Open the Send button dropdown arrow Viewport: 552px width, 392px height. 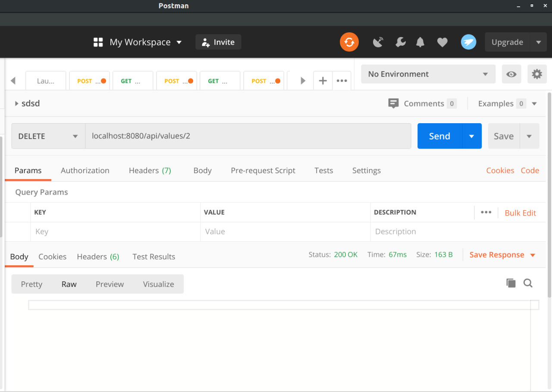pyautogui.click(x=472, y=136)
